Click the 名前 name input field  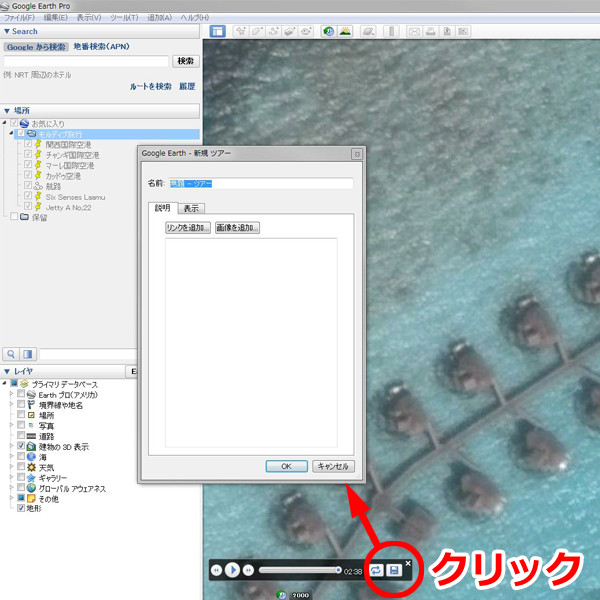[261, 184]
